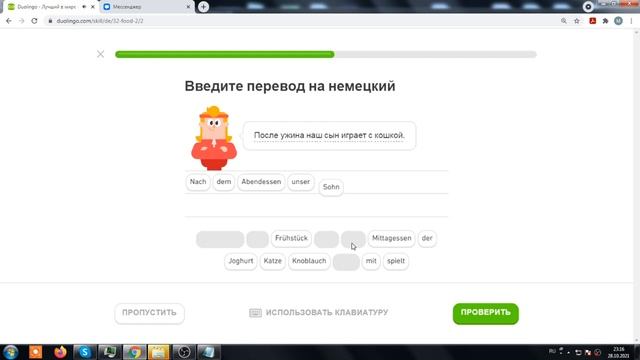Open the Windows Start menu
Screen dimensions: 640x360
tap(11, 352)
